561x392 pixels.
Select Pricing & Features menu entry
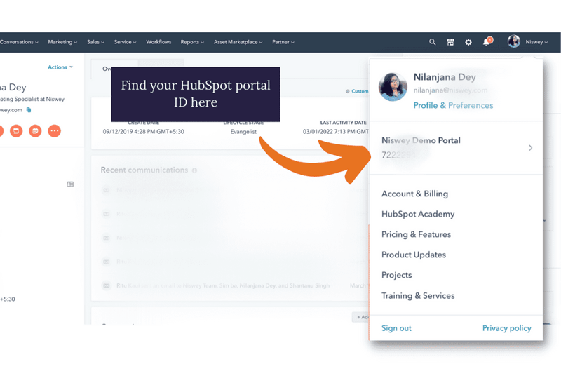(416, 234)
